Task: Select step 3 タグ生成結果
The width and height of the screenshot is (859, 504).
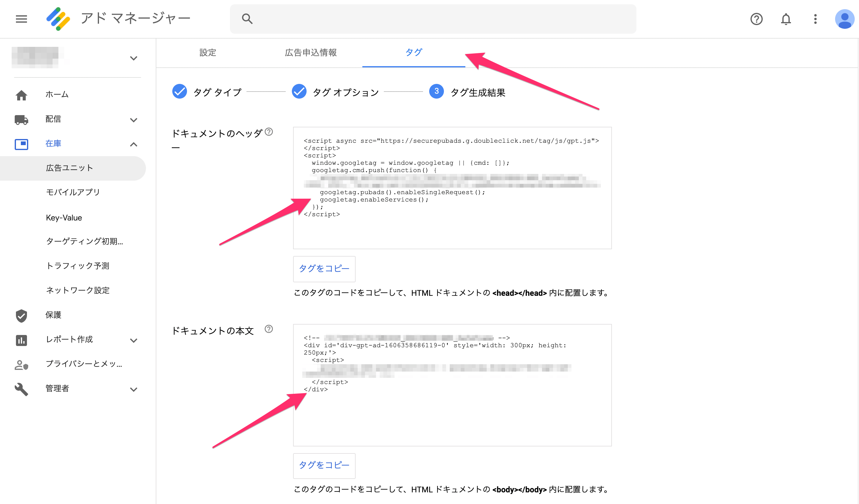Action: tap(436, 91)
